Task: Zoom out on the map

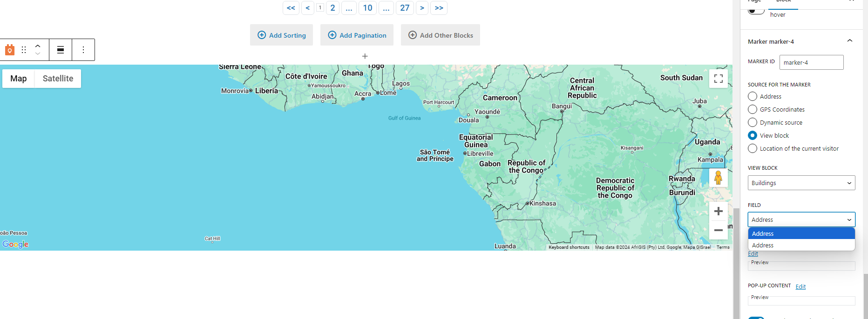Action: coord(719,230)
